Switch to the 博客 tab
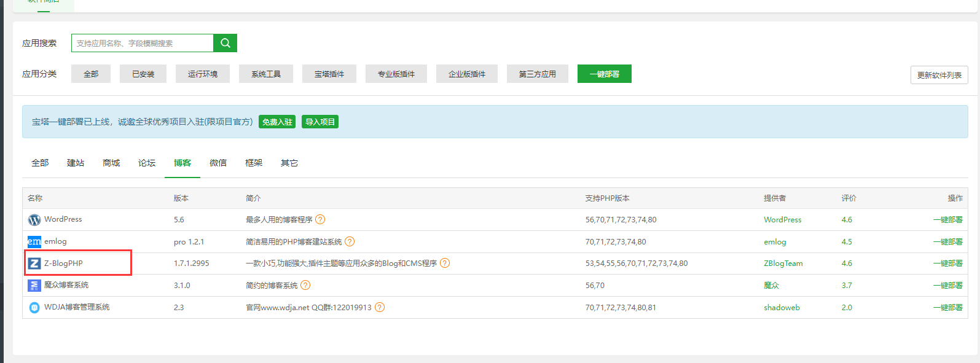The image size is (980, 363). (182, 163)
